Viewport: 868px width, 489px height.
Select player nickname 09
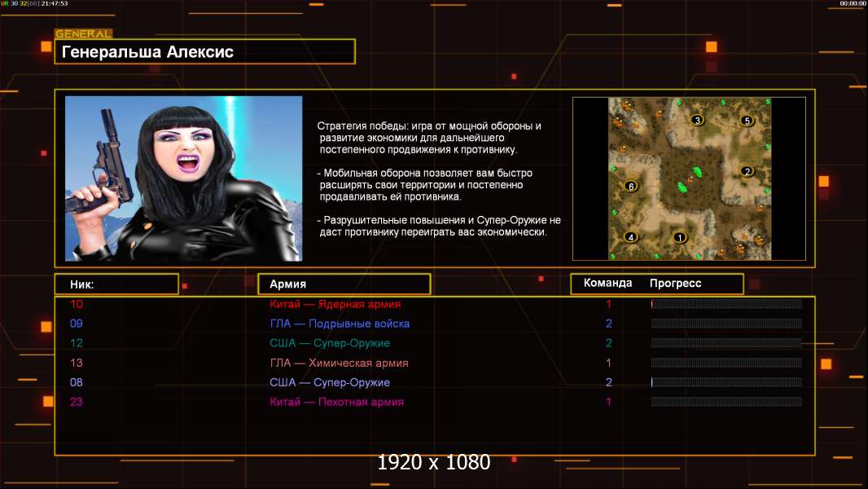[77, 324]
